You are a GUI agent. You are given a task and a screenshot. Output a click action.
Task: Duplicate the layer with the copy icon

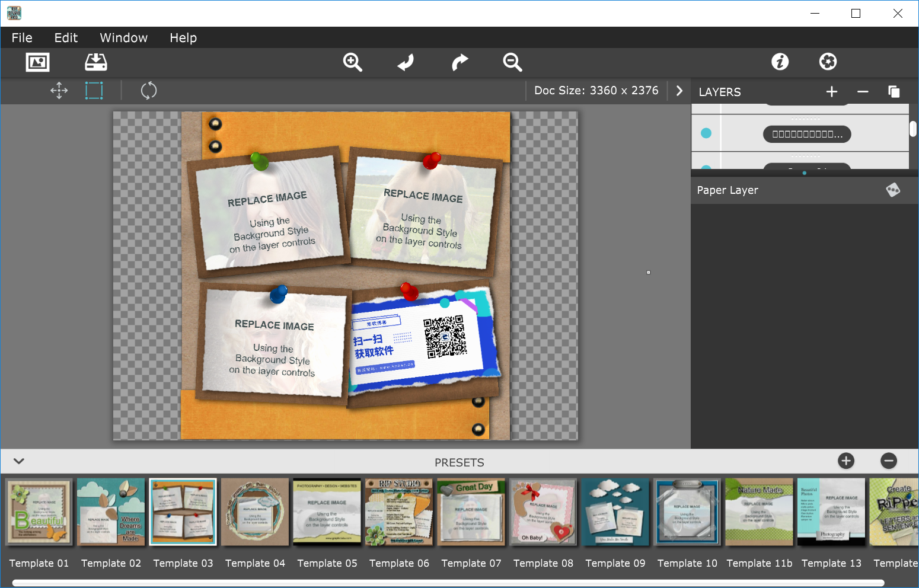click(894, 91)
